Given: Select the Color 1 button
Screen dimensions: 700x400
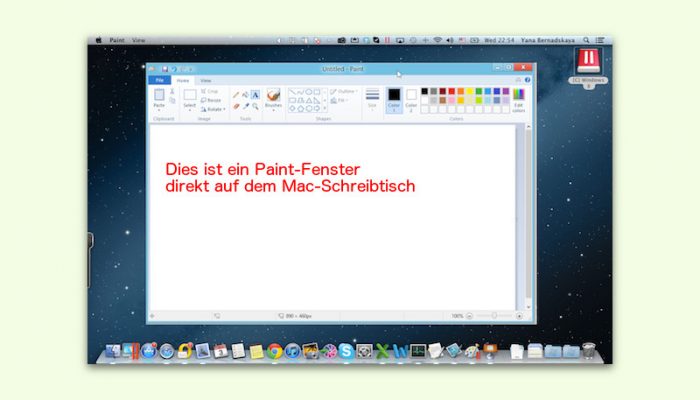Looking at the screenshot, I should pos(394,100).
